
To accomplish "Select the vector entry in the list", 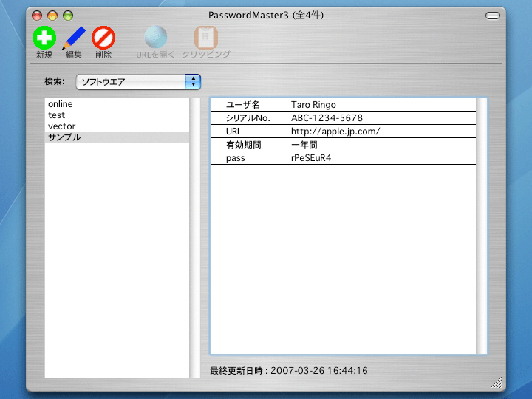I will click(117, 126).
